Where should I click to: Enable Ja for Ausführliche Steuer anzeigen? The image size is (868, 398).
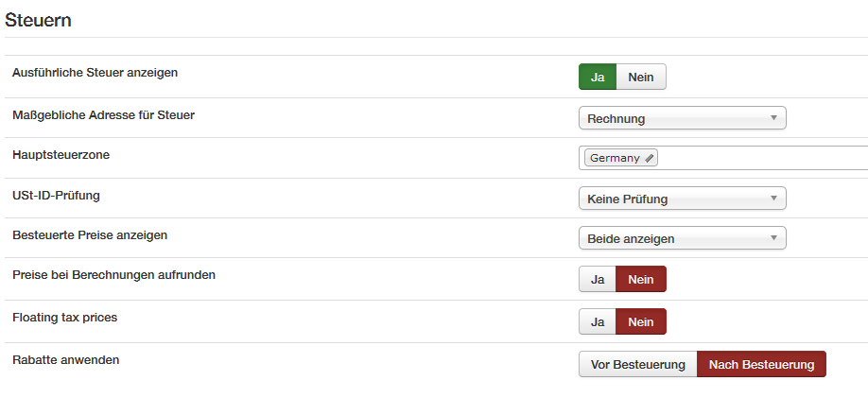[x=597, y=77]
